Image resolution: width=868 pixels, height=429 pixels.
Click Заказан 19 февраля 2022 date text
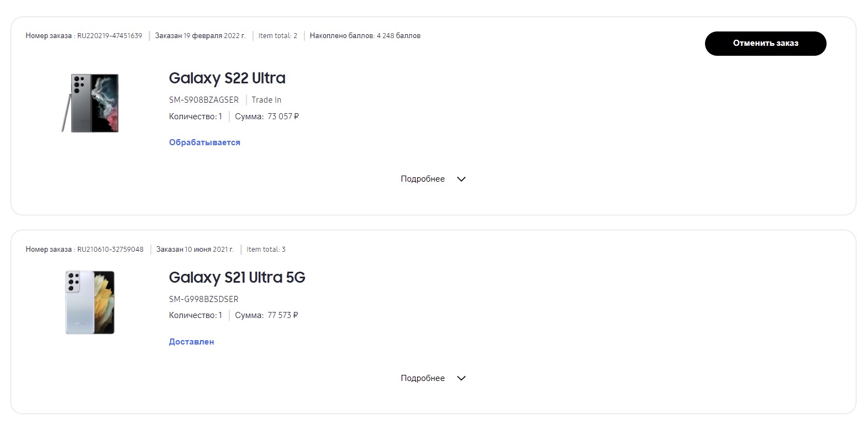(200, 36)
